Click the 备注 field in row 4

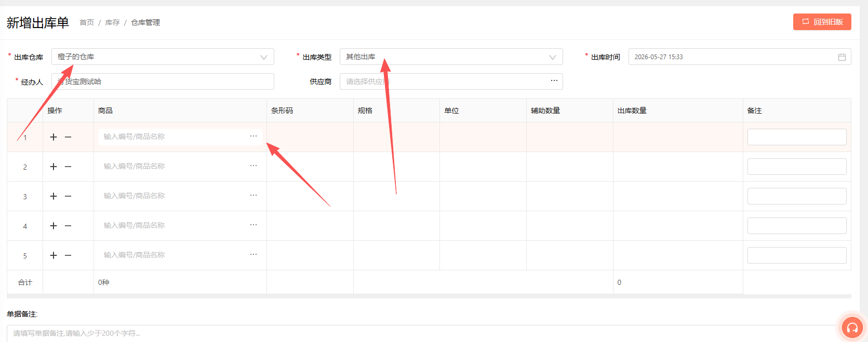(797, 226)
